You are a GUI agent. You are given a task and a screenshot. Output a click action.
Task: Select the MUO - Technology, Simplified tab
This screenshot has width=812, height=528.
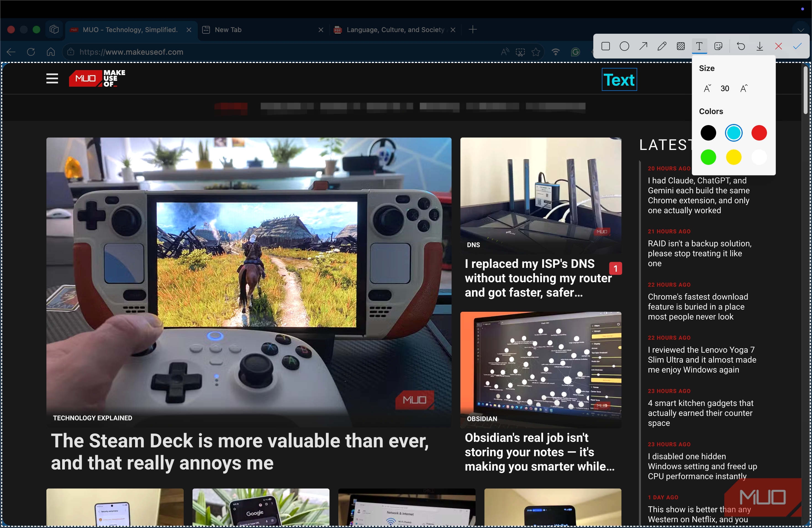pyautogui.click(x=131, y=30)
